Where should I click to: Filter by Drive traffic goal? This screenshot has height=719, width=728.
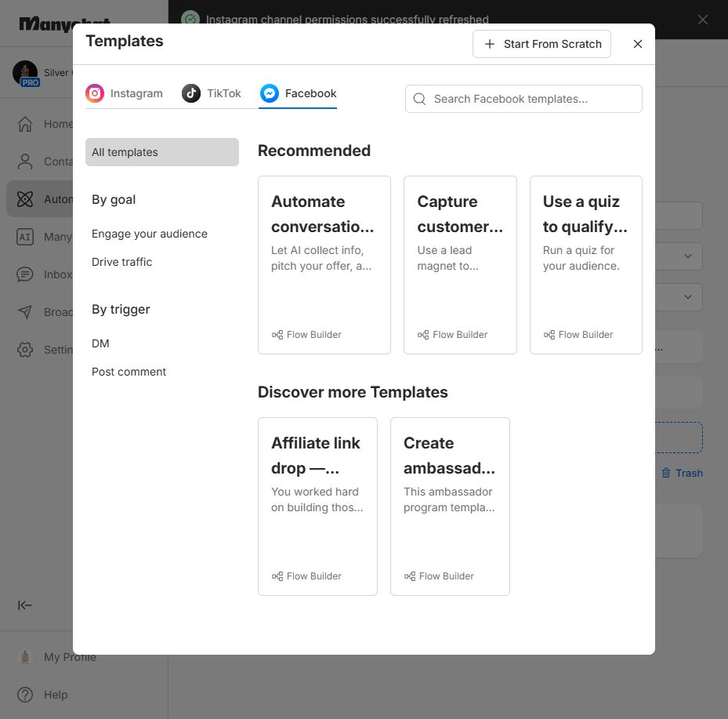point(121,262)
